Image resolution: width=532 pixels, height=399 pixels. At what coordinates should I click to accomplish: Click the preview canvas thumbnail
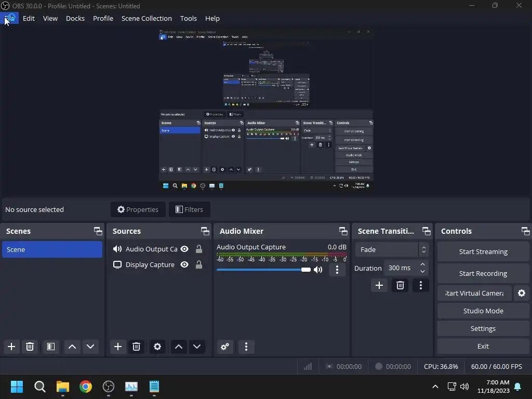[267, 110]
